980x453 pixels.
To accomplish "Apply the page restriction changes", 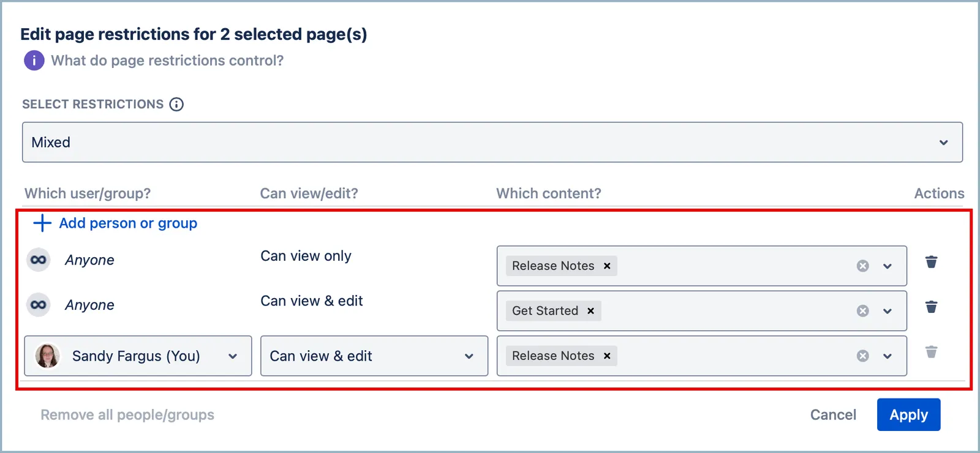I will click(x=908, y=414).
